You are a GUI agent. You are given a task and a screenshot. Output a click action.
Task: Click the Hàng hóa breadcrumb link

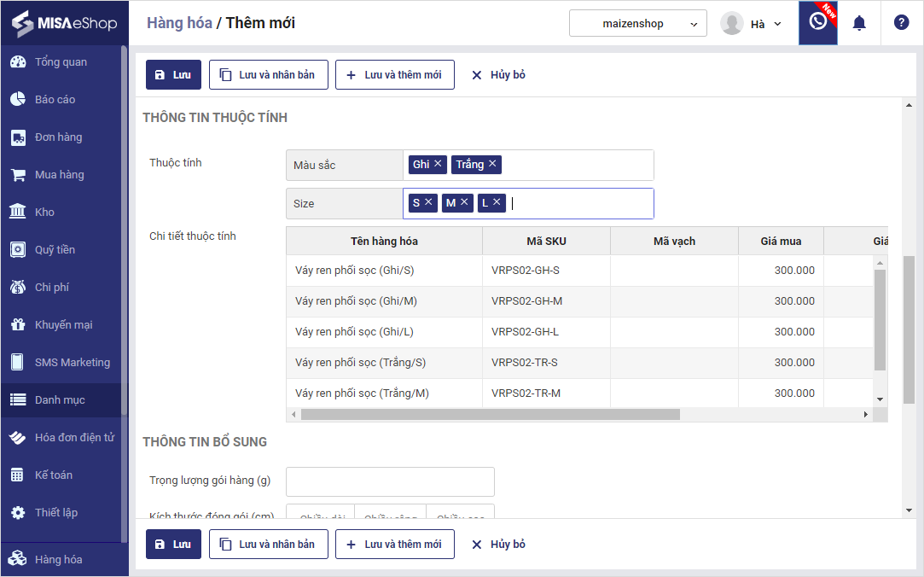click(179, 23)
